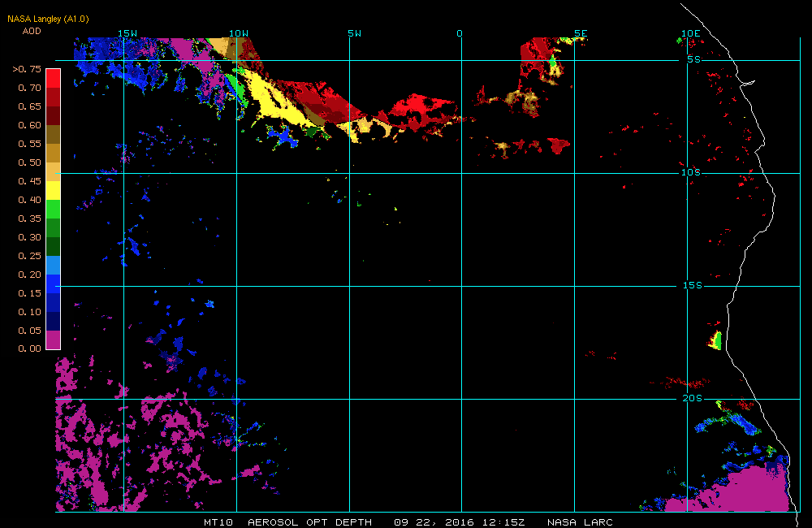812x528 pixels.
Task: Pick the magenta swatch at legend bottom
Action: (x=53, y=340)
